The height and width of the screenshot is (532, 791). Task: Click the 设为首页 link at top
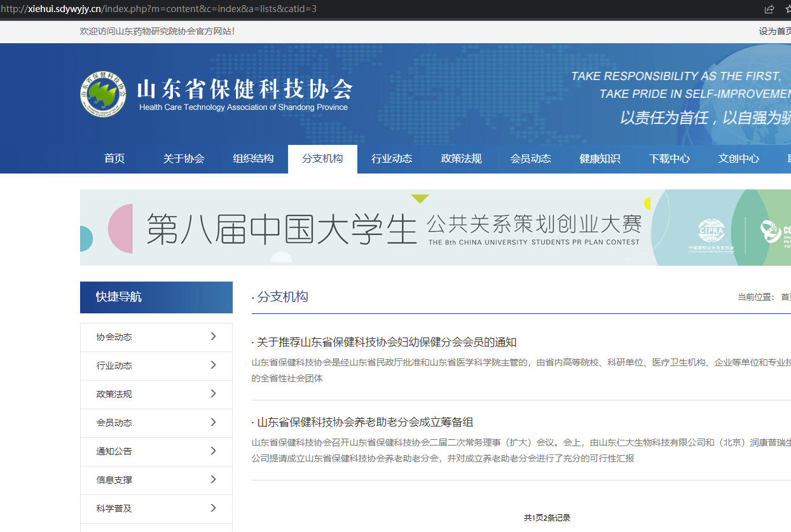point(774,31)
